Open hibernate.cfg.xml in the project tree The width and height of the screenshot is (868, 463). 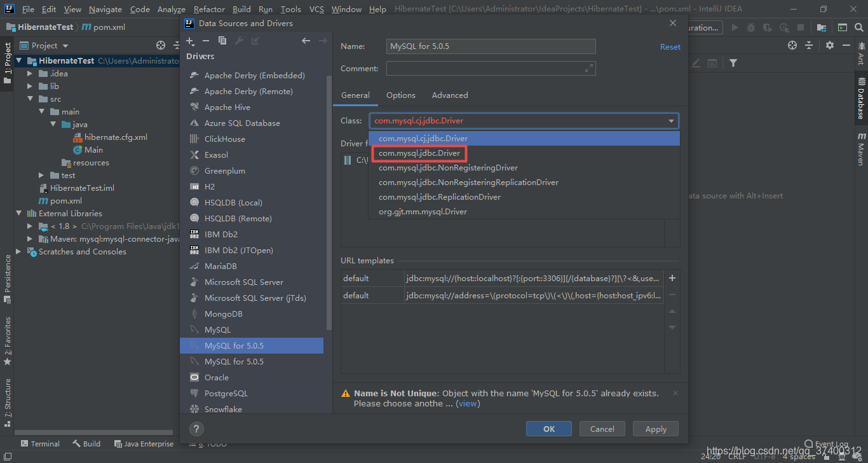click(116, 137)
